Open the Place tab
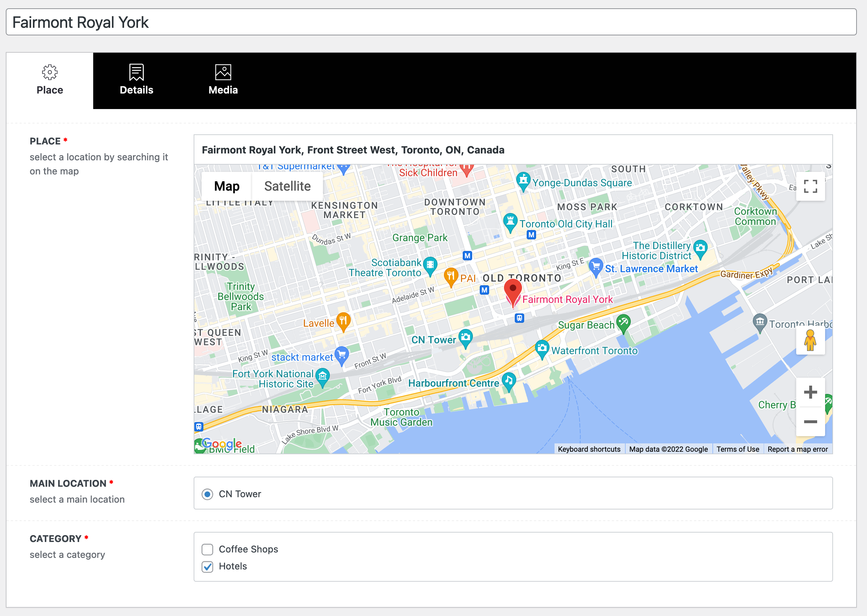This screenshot has height=616, width=867. click(x=50, y=81)
